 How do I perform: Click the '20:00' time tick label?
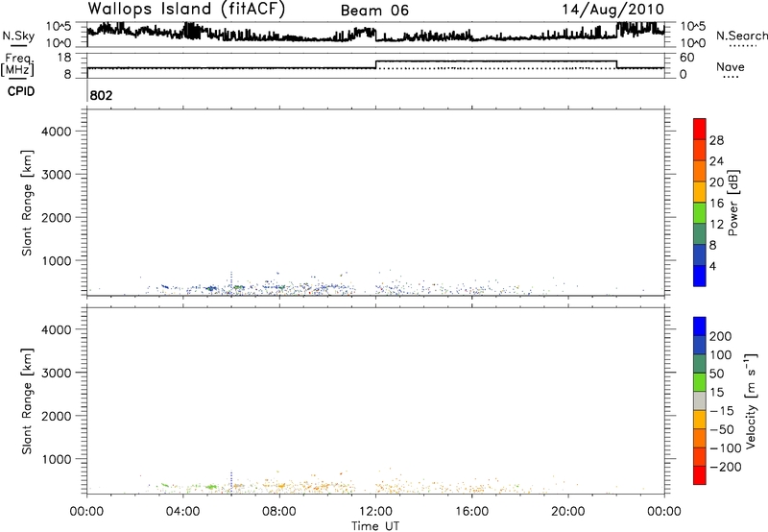568,512
